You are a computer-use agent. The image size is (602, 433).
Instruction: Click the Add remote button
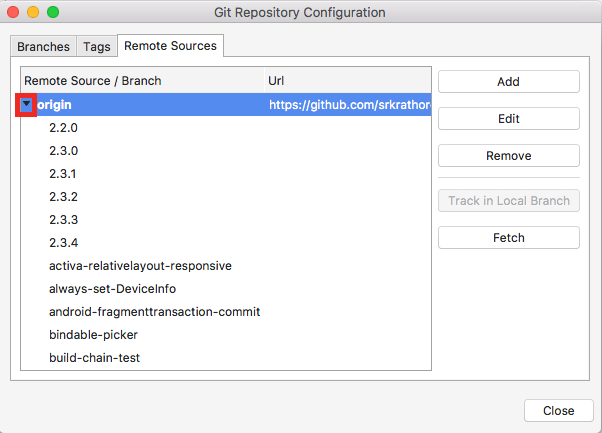pyautogui.click(x=508, y=82)
